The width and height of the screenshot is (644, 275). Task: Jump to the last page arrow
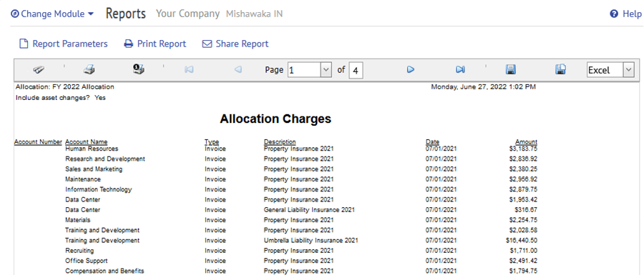point(460,70)
